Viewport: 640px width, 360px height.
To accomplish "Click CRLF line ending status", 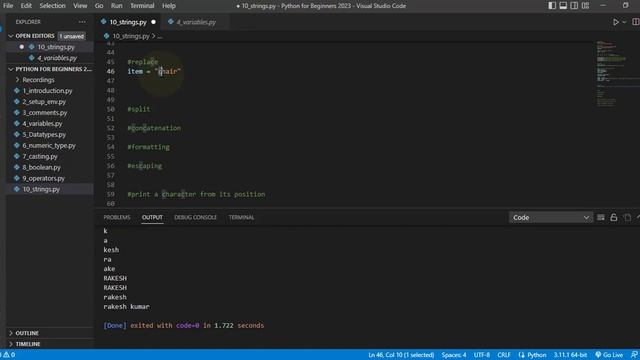I will [504, 355].
